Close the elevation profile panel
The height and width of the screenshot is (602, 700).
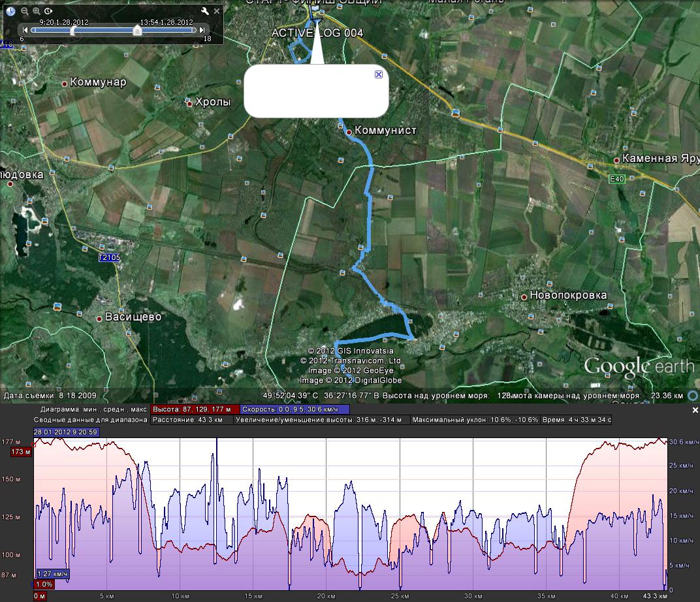tap(695, 409)
